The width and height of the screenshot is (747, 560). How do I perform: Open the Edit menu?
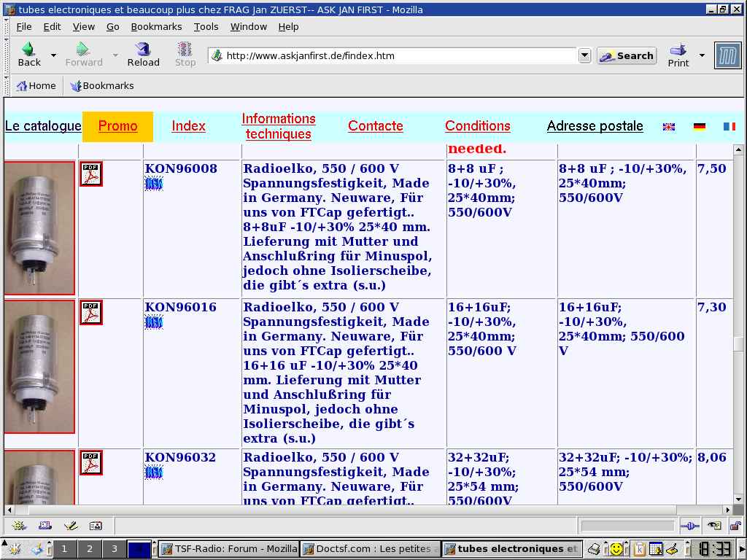(x=52, y=27)
